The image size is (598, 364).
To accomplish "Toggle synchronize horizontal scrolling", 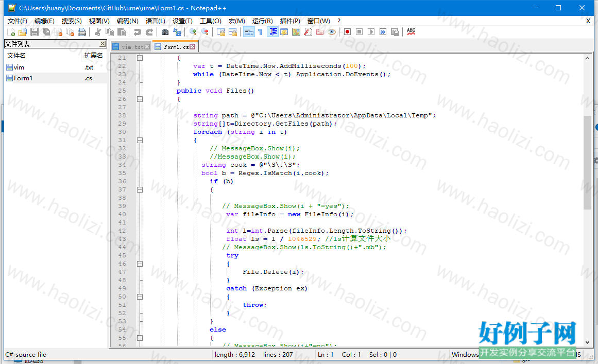I will click(x=233, y=32).
